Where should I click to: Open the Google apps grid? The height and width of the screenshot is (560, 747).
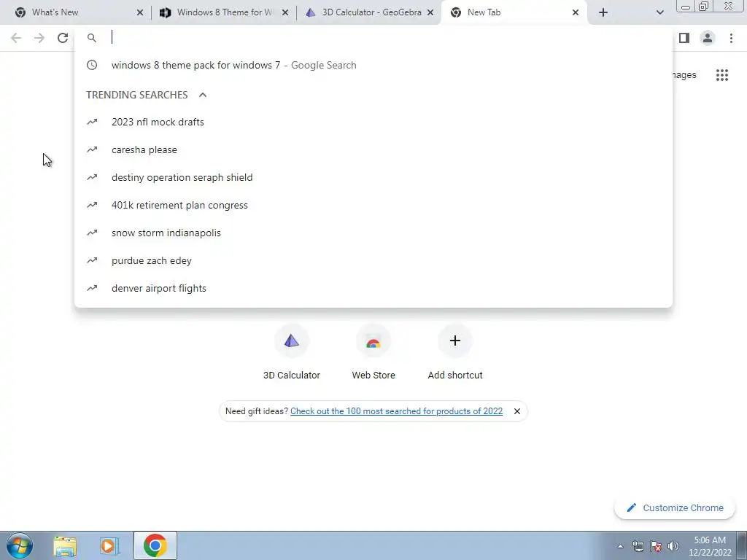(722, 75)
